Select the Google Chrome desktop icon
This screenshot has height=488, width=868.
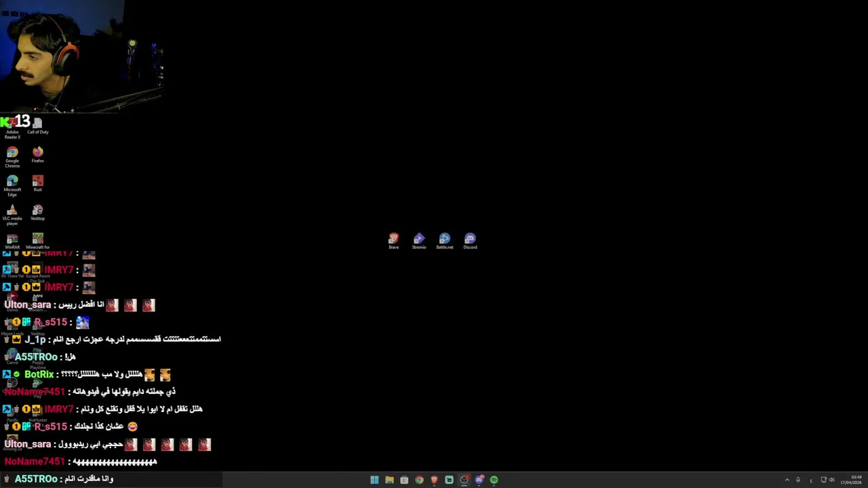click(12, 157)
